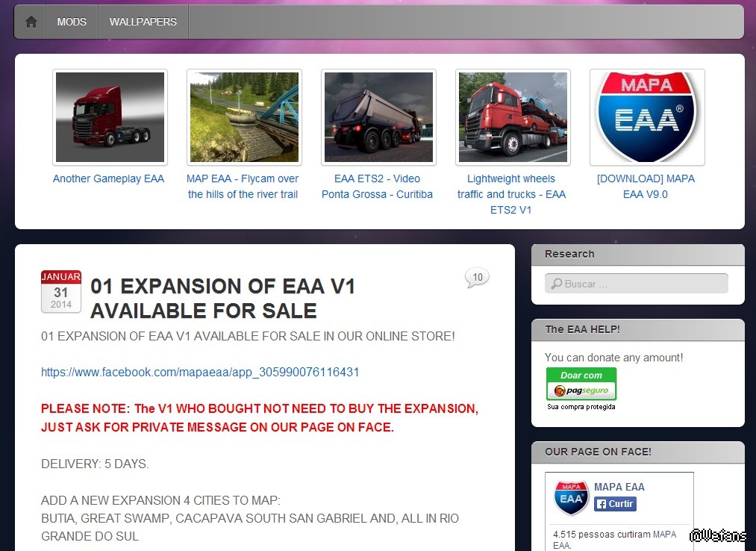This screenshot has height=551, width=756.
Task: Select the Sua compra protegida caption
Action: pos(581,407)
